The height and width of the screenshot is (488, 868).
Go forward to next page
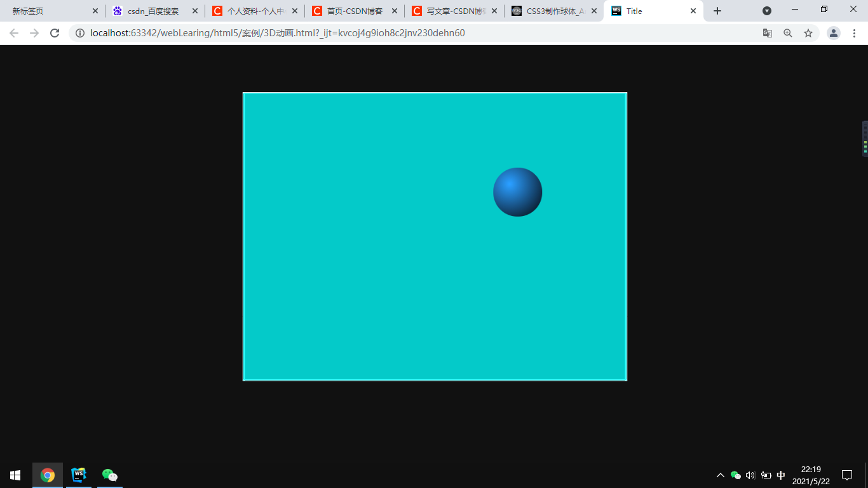34,33
